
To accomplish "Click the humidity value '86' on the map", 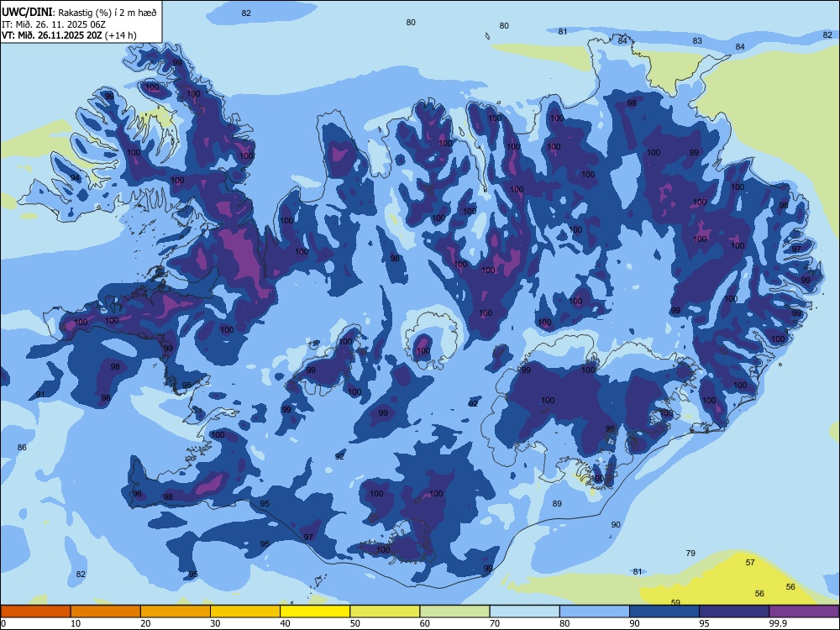I will (x=22, y=448).
